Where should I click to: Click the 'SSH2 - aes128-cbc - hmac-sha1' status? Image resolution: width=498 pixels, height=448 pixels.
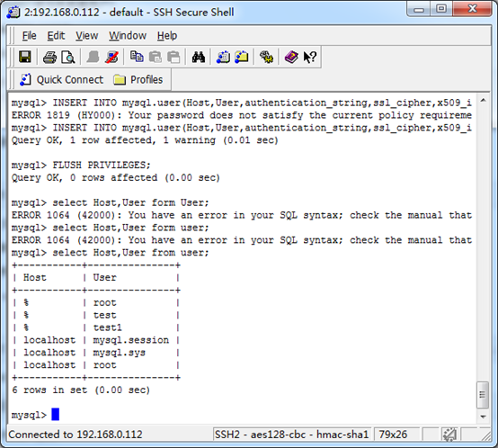point(291,435)
